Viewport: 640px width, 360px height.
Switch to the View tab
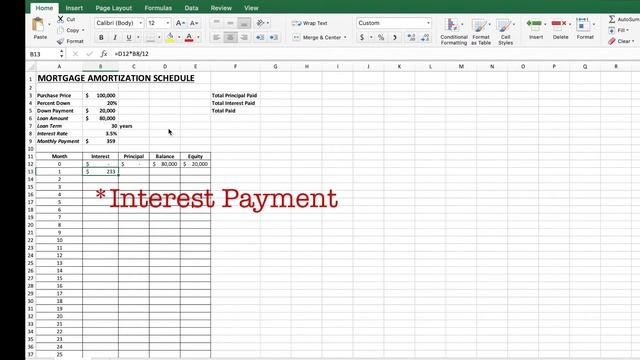point(251,8)
